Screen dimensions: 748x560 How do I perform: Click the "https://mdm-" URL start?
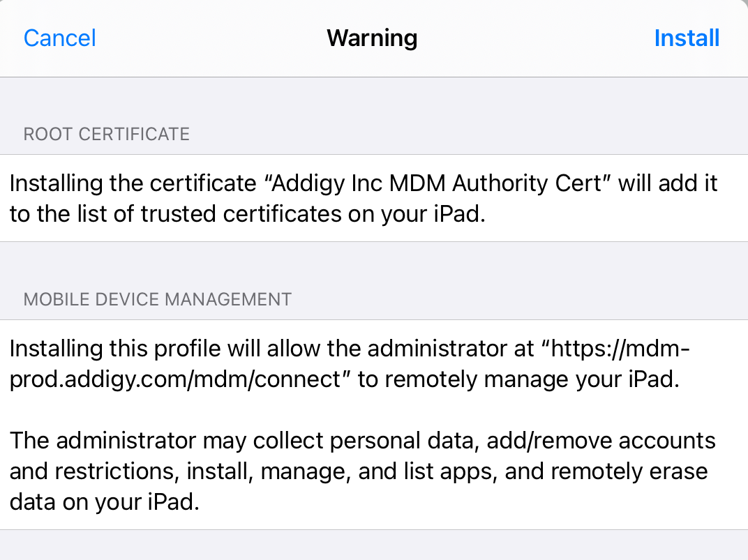click(619, 348)
